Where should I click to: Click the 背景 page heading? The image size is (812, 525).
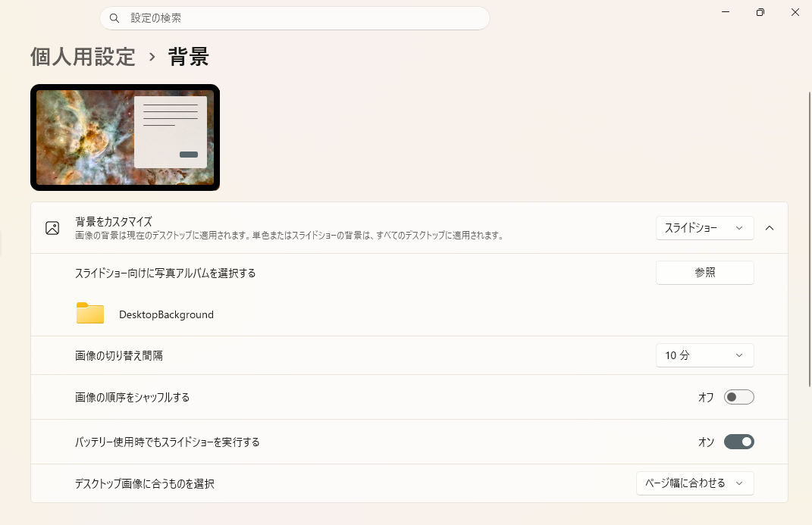point(189,56)
